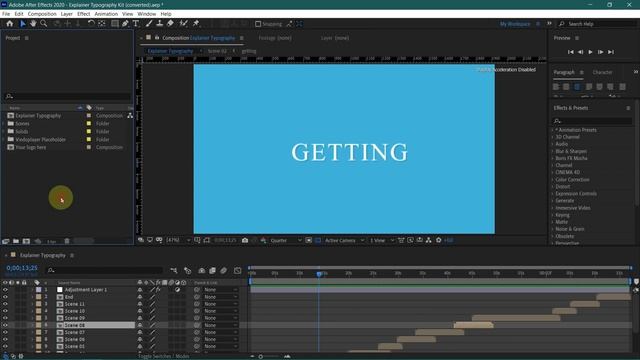Viewport: 640px width, 360px height.
Task: Create a new folder in Project panel
Action: (x=16, y=241)
